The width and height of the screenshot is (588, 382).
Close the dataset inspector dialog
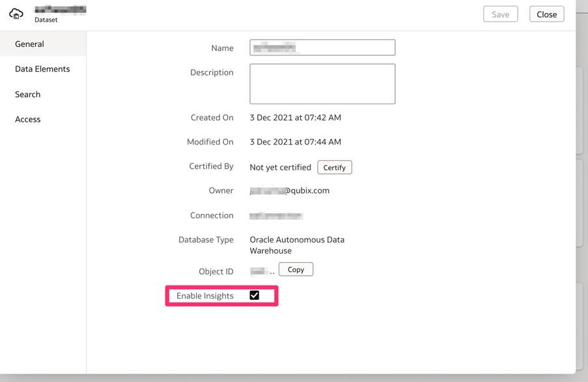tap(546, 14)
